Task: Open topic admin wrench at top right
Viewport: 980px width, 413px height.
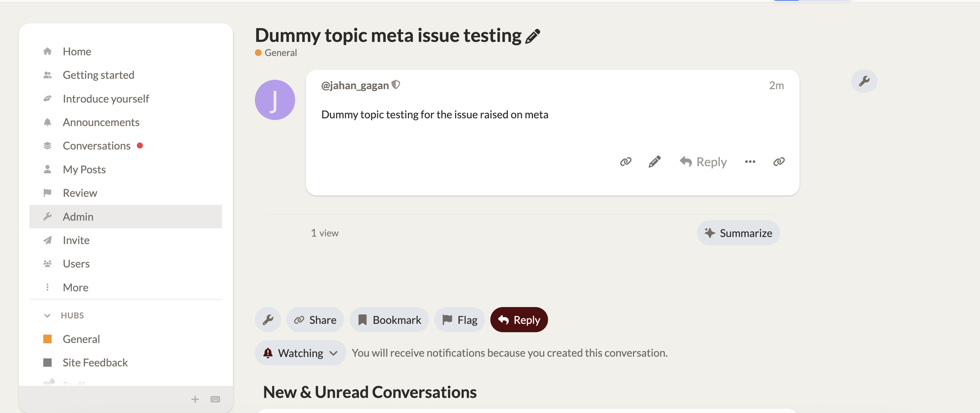Action: pos(864,81)
